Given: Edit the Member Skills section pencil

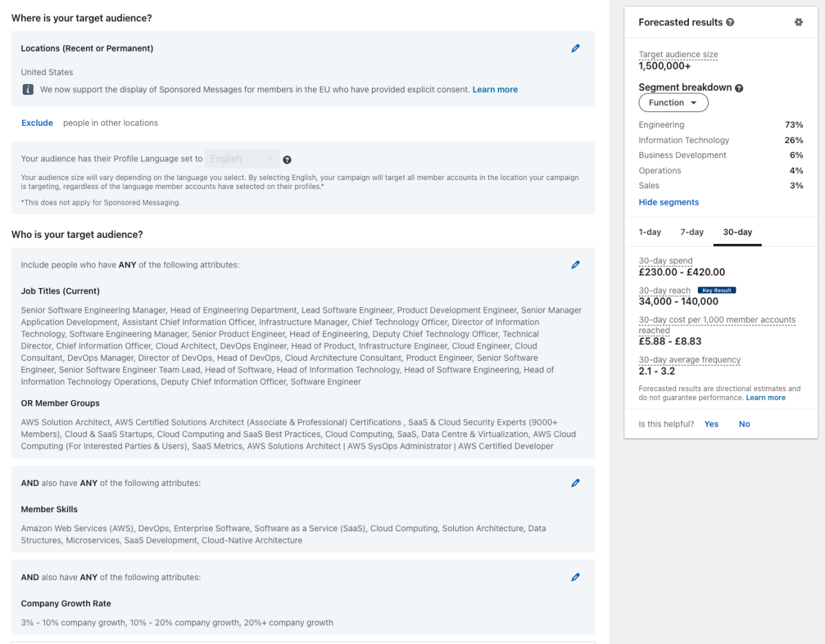Looking at the screenshot, I should [575, 483].
